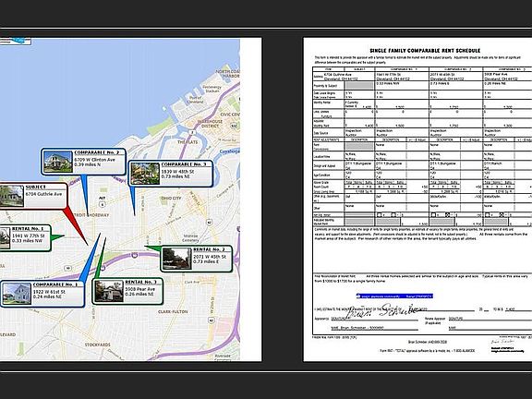Check the plus adjustment box for Comparable No. 1
The height and width of the screenshot is (399, 532).
click(x=380, y=215)
